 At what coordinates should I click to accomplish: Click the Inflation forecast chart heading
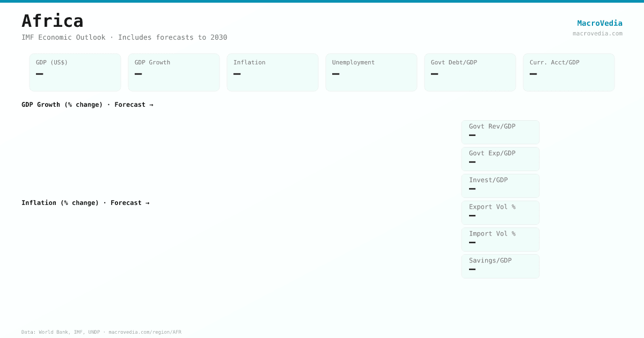pos(85,203)
